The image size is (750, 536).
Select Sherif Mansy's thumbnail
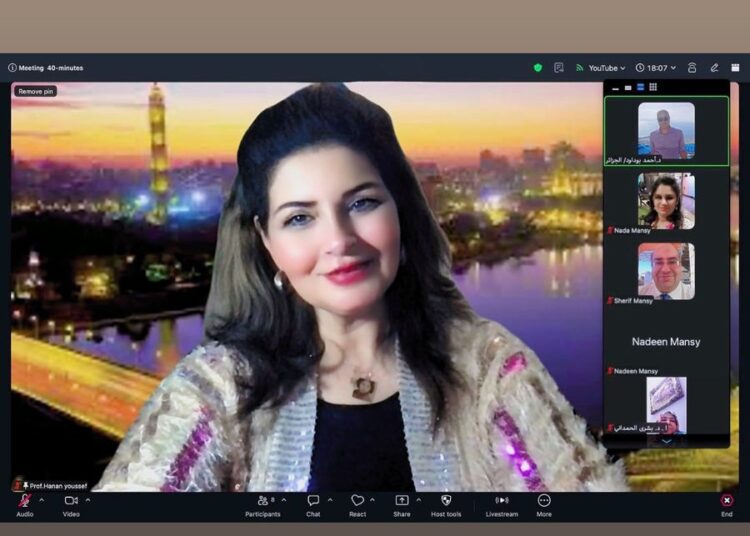[x=666, y=271]
